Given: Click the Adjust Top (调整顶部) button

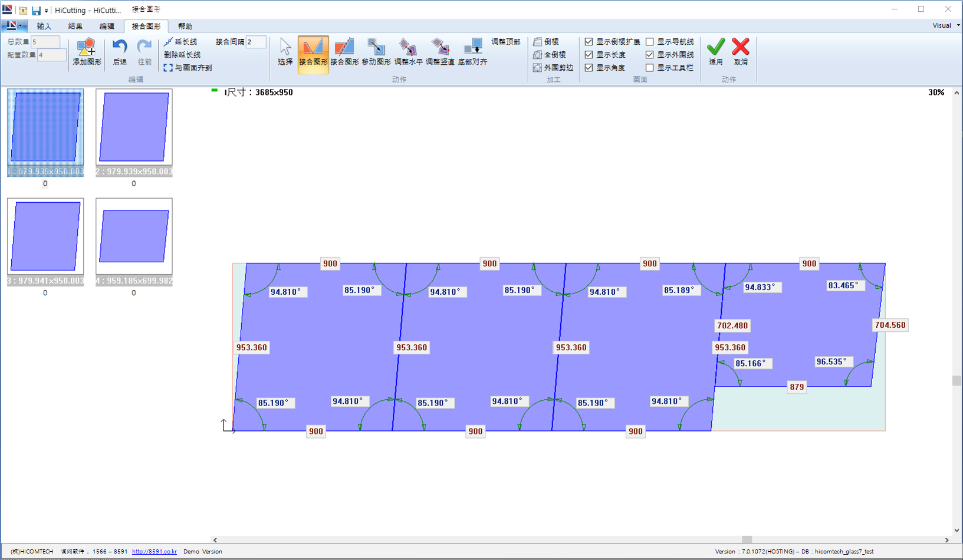Looking at the screenshot, I should [x=505, y=42].
